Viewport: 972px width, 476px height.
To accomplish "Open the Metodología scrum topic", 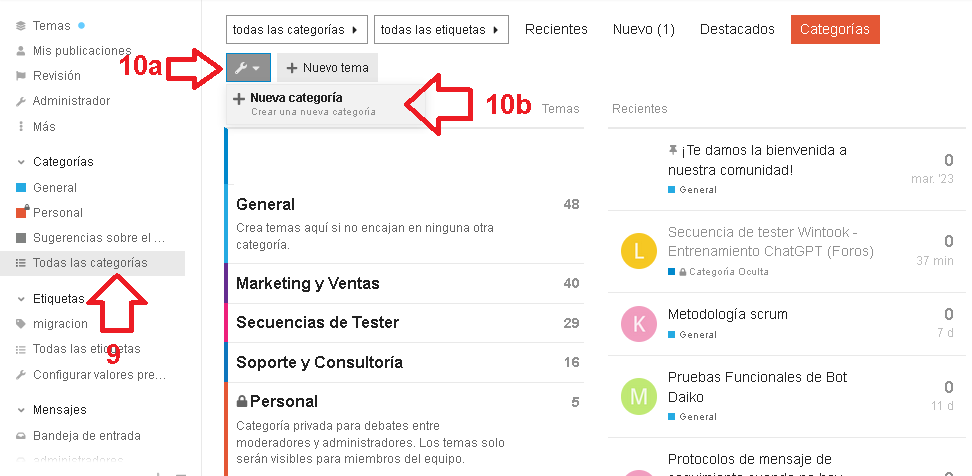I will 728,314.
